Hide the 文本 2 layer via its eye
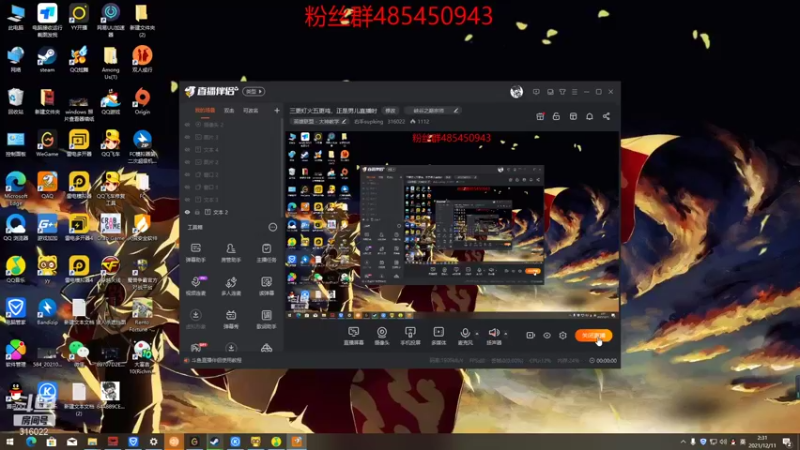Screen dimensions: 800x450 (x=187, y=212)
